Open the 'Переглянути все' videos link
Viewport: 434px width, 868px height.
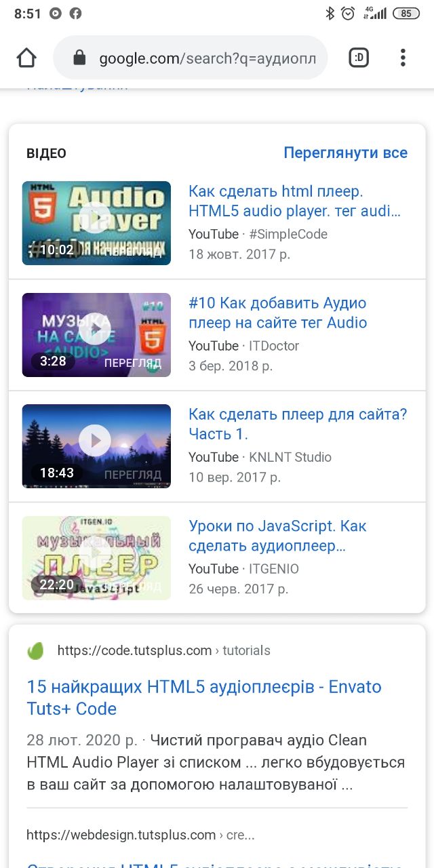[x=345, y=153]
